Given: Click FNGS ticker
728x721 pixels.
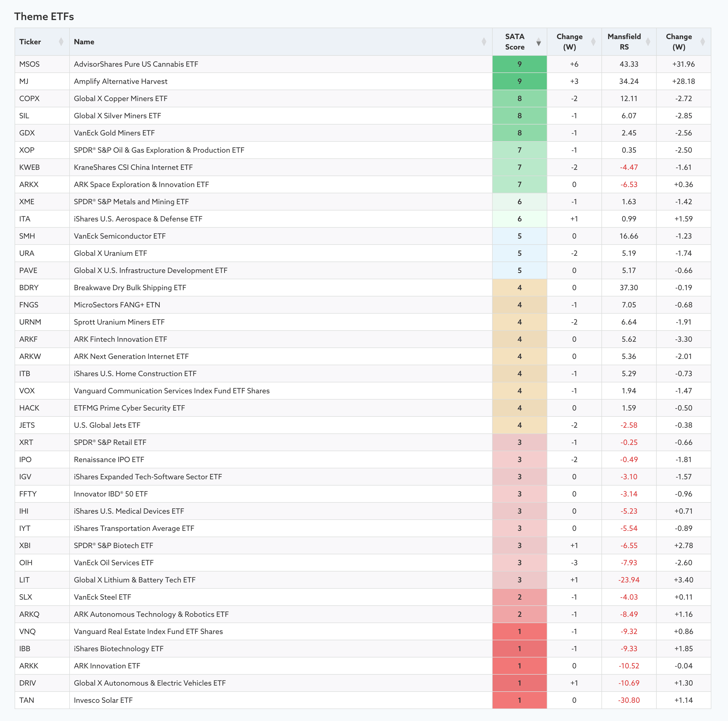Looking at the screenshot, I should coord(29,305).
